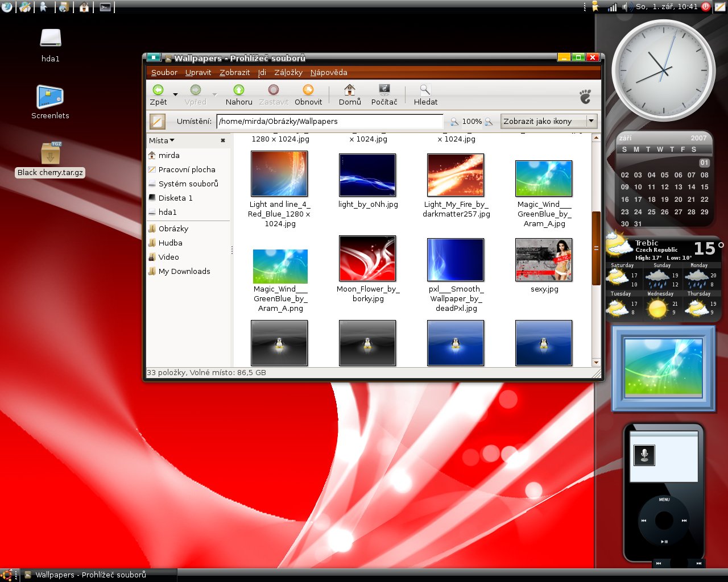
Task: Toggle the location edit pencil button
Action: (157, 121)
